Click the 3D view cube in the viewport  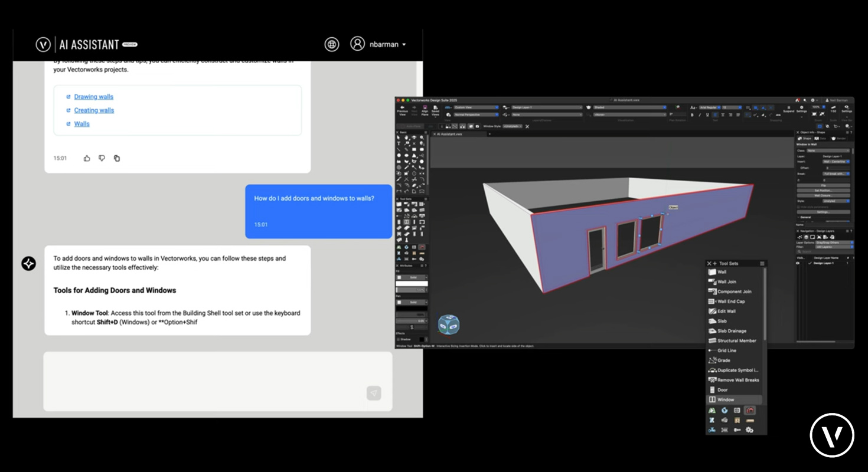pos(448,324)
